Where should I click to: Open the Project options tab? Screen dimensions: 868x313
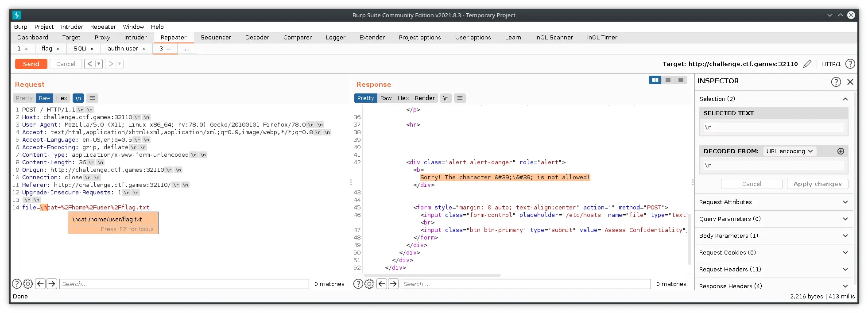point(419,38)
